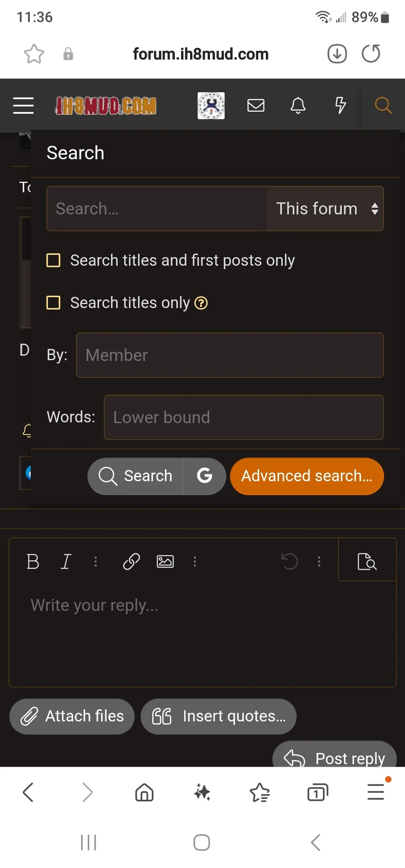The height and width of the screenshot is (868, 405).
Task: Tap the user avatar in header
Action: [x=211, y=105]
